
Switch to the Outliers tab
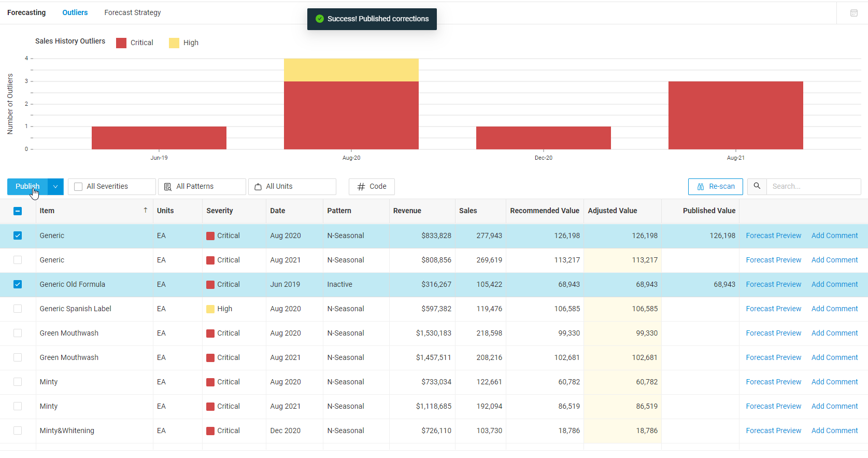75,12
